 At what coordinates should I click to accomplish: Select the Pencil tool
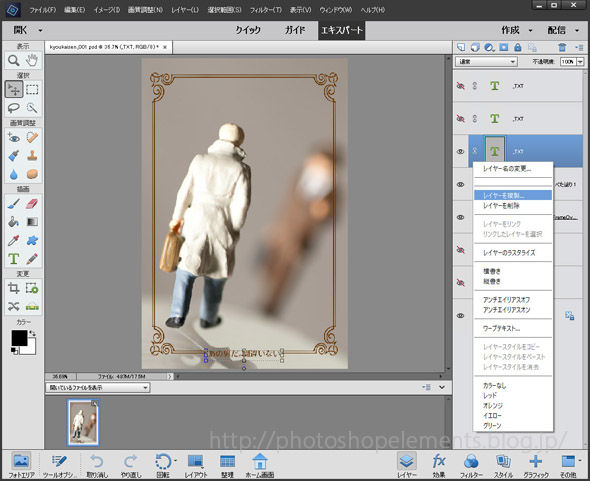(x=32, y=259)
